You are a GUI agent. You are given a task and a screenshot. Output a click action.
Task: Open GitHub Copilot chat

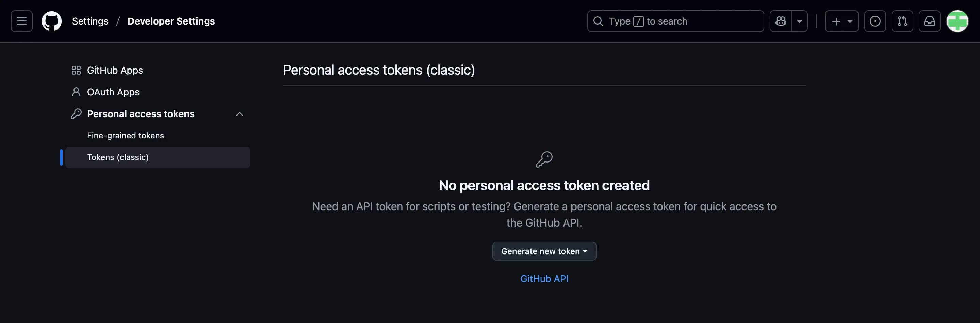point(780,21)
